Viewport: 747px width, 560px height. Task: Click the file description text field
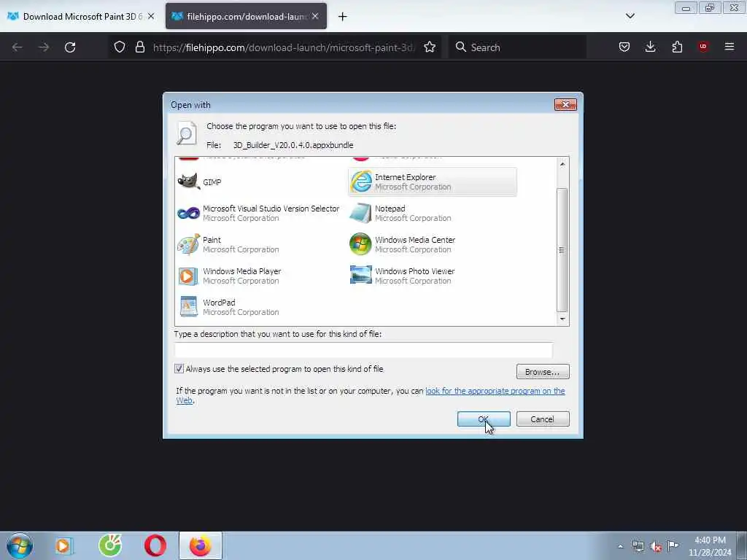click(x=363, y=350)
